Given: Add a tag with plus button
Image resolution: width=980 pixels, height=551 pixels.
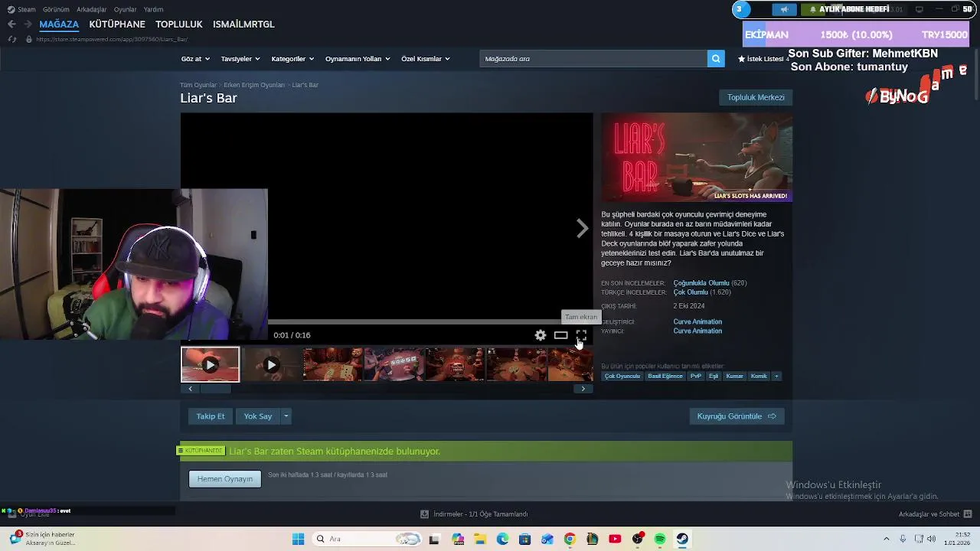Looking at the screenshot, I should pyautogui.click(x=776, y=376).
